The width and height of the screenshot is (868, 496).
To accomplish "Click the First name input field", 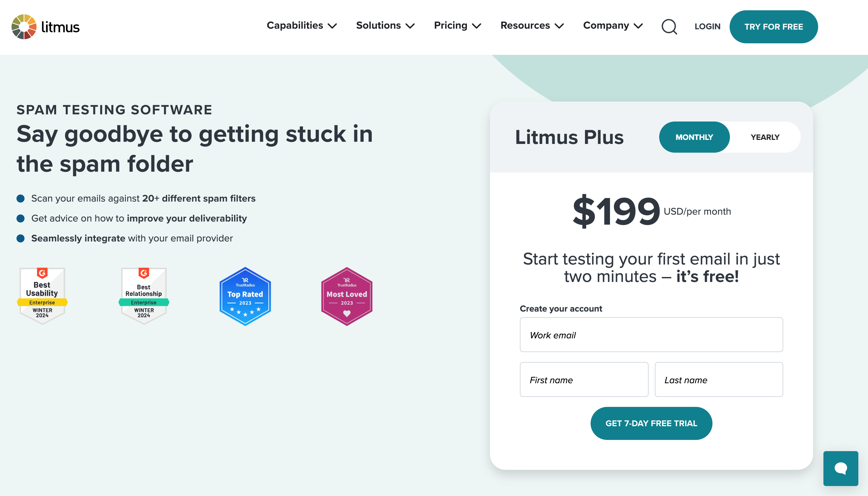I will (584, 380).
